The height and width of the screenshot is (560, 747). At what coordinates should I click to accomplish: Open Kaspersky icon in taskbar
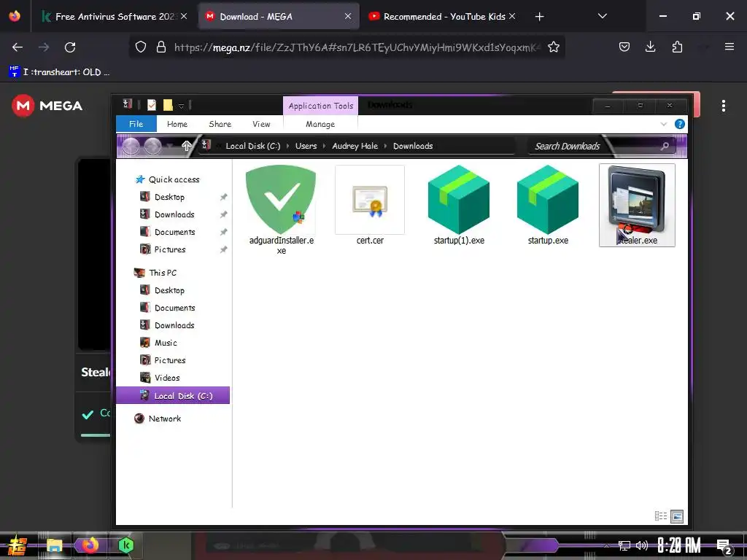point(125,545)
